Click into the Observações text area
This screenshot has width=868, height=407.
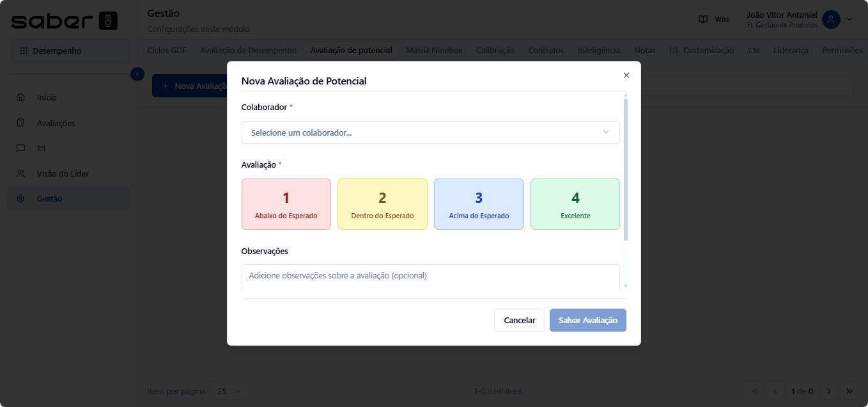click(430, 277)
